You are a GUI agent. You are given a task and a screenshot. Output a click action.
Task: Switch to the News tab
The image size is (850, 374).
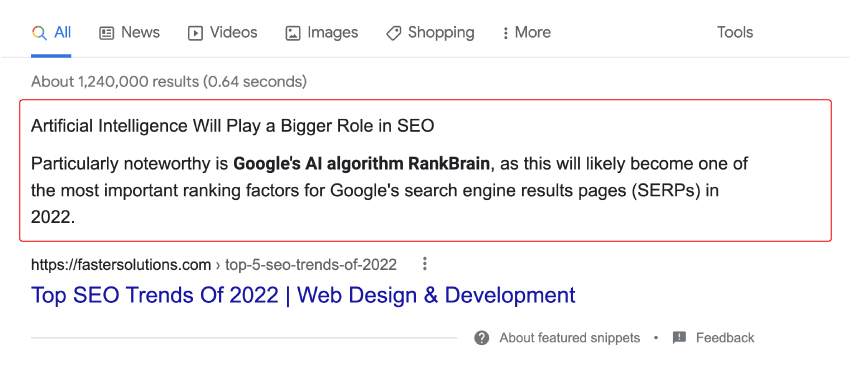[x=130, y=33]
